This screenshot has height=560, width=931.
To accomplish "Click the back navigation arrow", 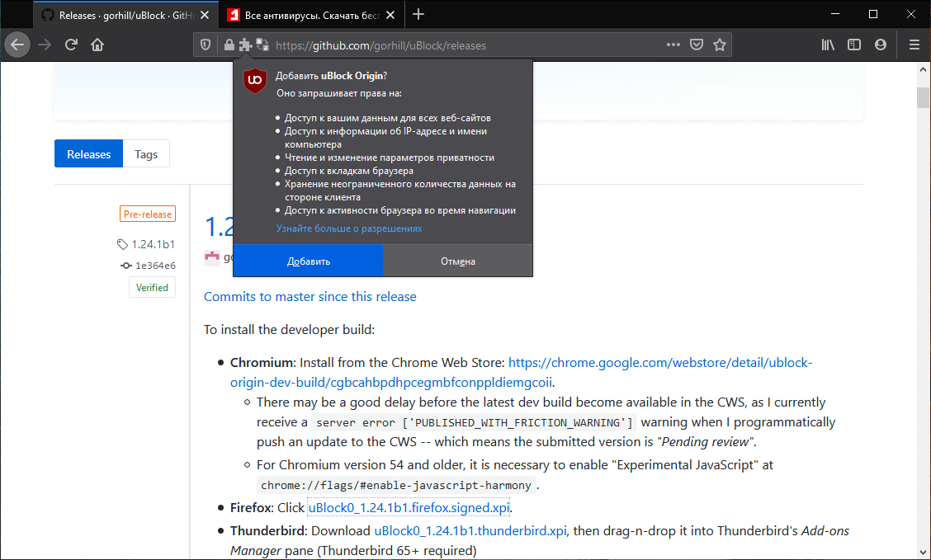I will tap(17, 45).
